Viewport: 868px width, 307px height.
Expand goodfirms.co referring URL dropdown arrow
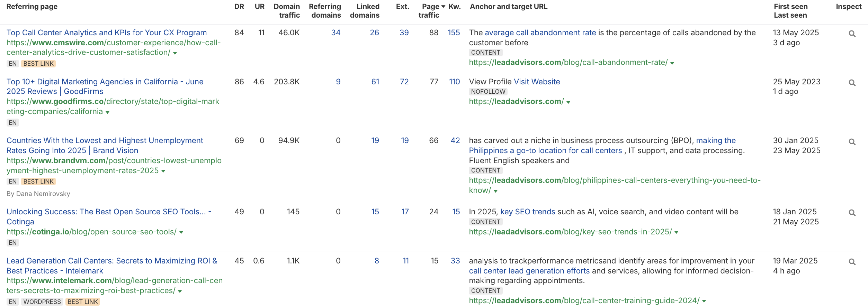point(107,112)
